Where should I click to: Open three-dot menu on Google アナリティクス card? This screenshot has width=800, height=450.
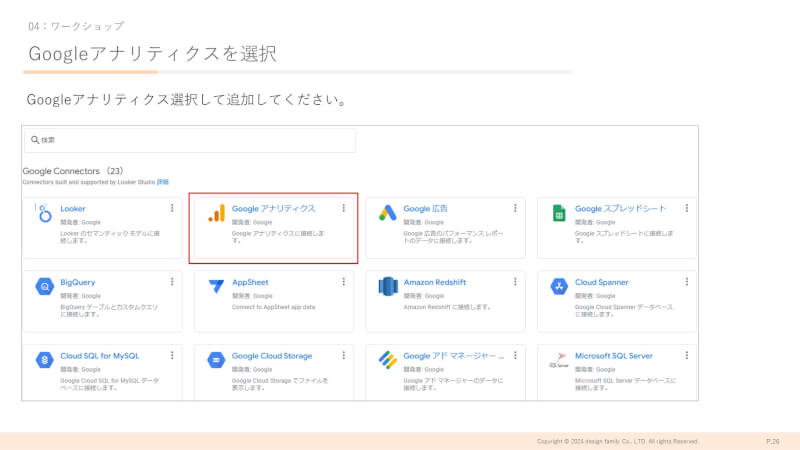tap(343, 208)
